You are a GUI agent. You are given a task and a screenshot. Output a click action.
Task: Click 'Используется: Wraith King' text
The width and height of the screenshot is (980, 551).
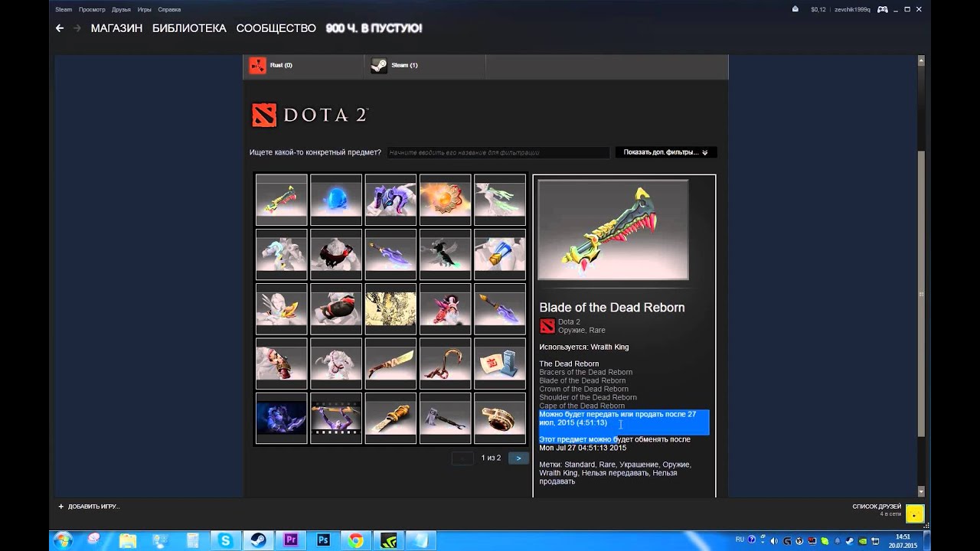click(x=584, y=347)
